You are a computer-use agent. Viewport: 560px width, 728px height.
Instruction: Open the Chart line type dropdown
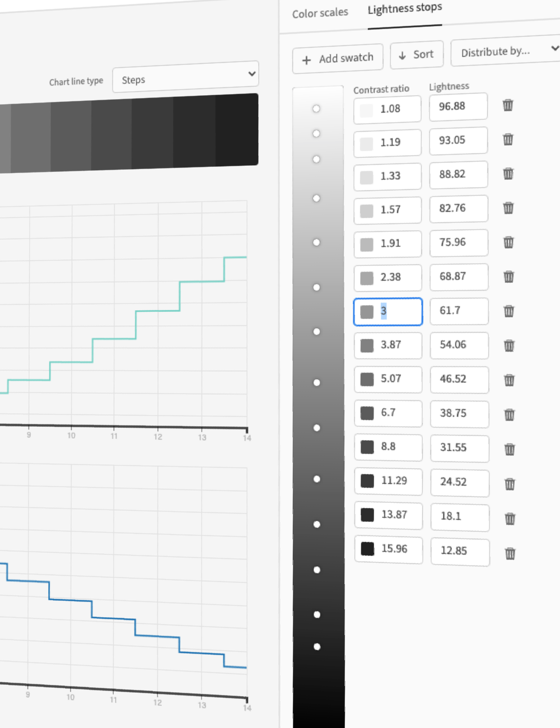185,77
